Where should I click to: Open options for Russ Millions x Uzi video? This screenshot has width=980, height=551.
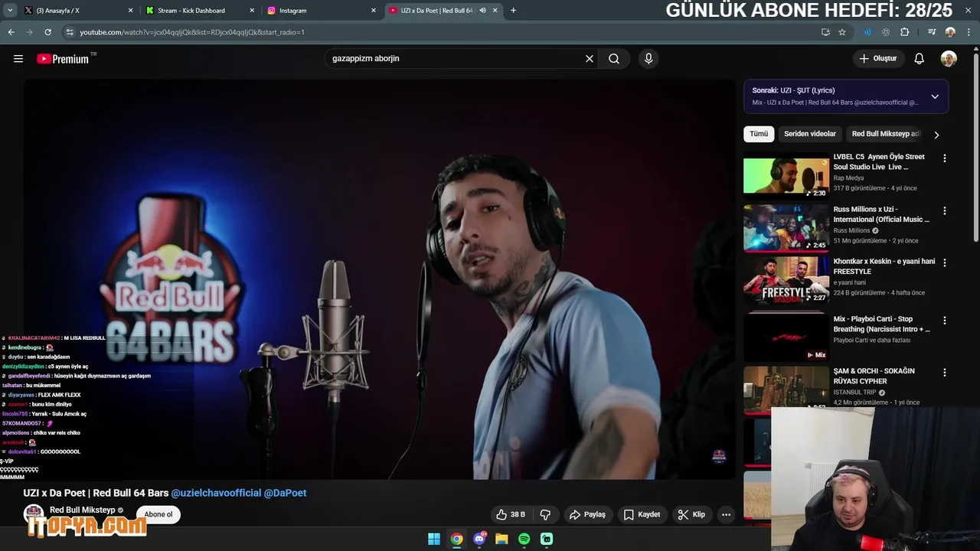coord(944,210)
